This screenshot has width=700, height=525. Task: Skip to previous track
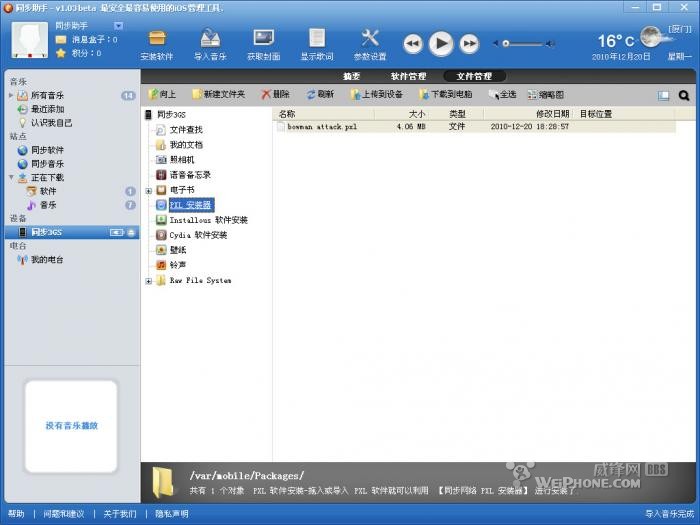[x=413, y=44]
